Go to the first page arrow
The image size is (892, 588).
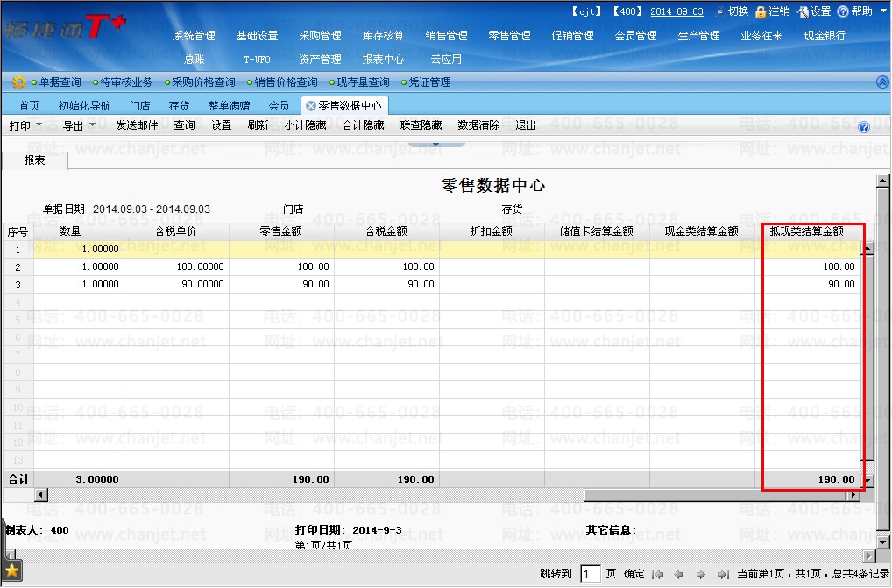pos(659,575)
